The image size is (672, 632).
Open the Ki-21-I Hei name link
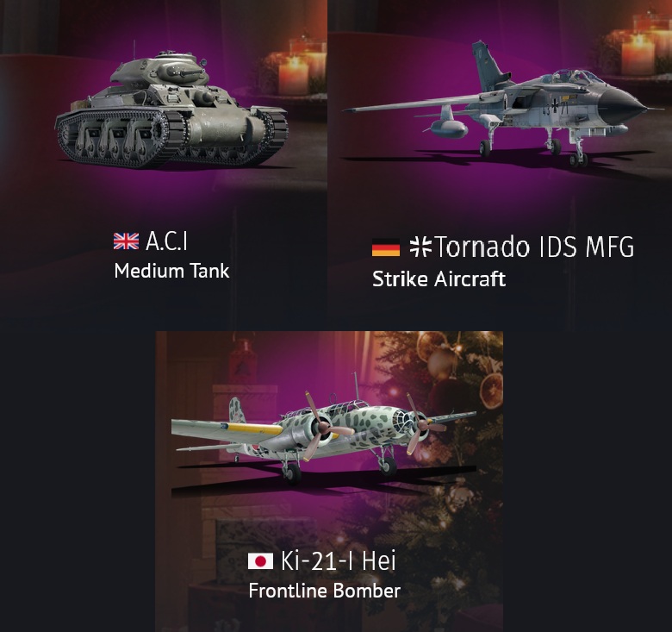(338, 560)
